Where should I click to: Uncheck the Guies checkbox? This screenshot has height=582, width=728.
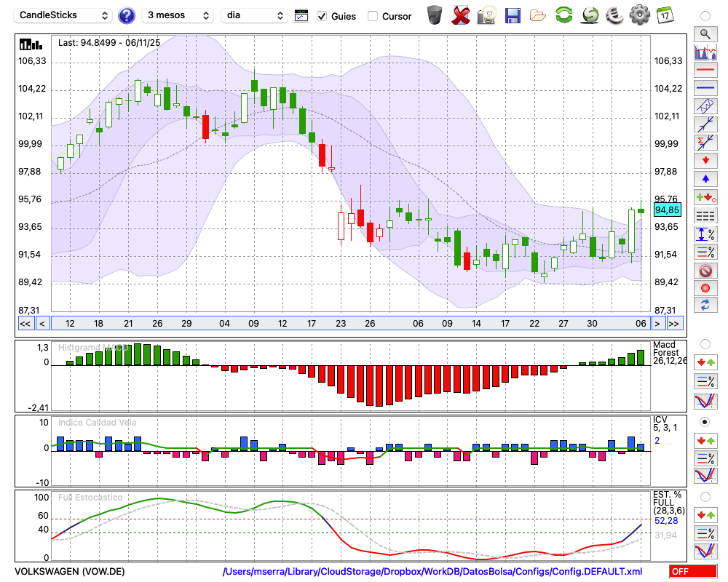322,16
